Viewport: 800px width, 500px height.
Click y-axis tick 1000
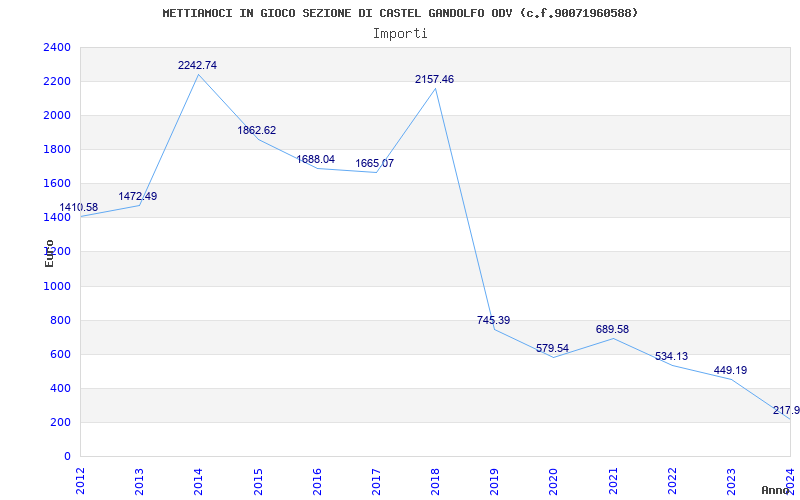tap(57, 286)
